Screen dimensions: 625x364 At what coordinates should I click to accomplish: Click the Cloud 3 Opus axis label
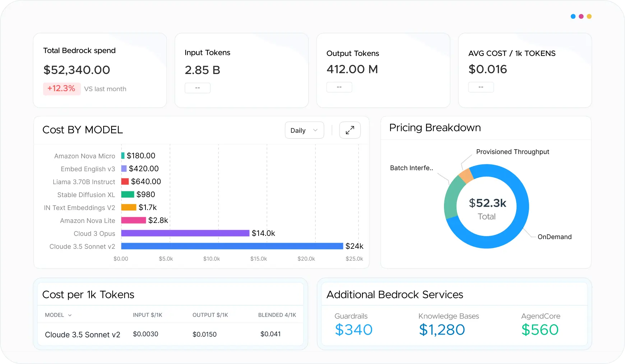coord(94,234)
